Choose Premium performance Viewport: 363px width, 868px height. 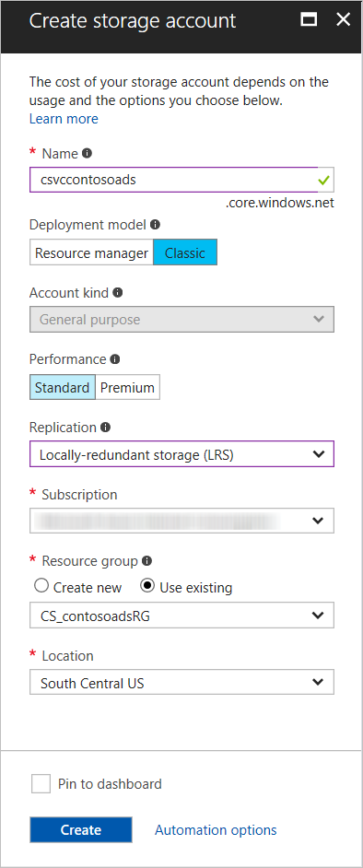127,388
